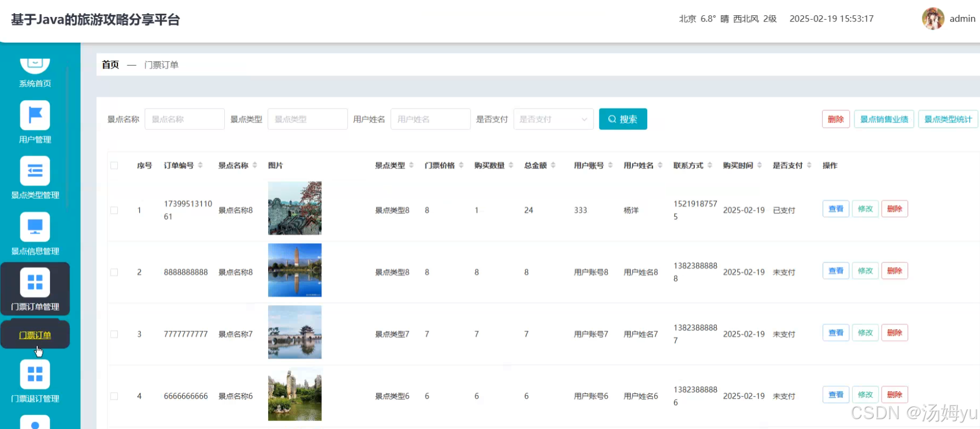Go to 首页 in breadcrumb
This screenshot has height=429, width=980.
point(110,65)
